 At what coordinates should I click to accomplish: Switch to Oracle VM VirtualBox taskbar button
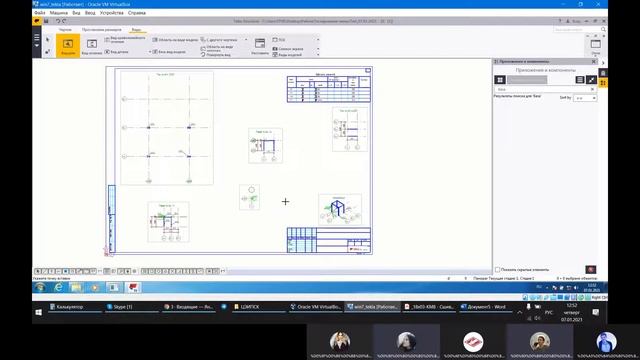coord(315,307)
